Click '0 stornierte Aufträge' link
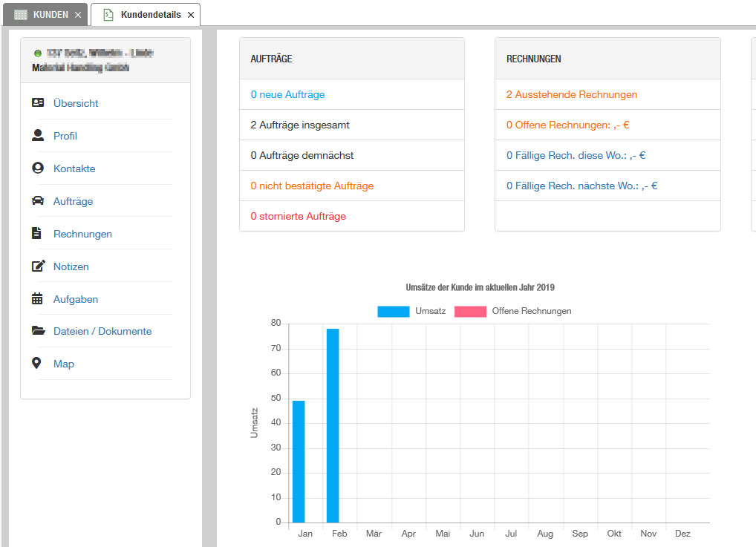Viewport: 756px width, 547px height. tap(298, 217)
